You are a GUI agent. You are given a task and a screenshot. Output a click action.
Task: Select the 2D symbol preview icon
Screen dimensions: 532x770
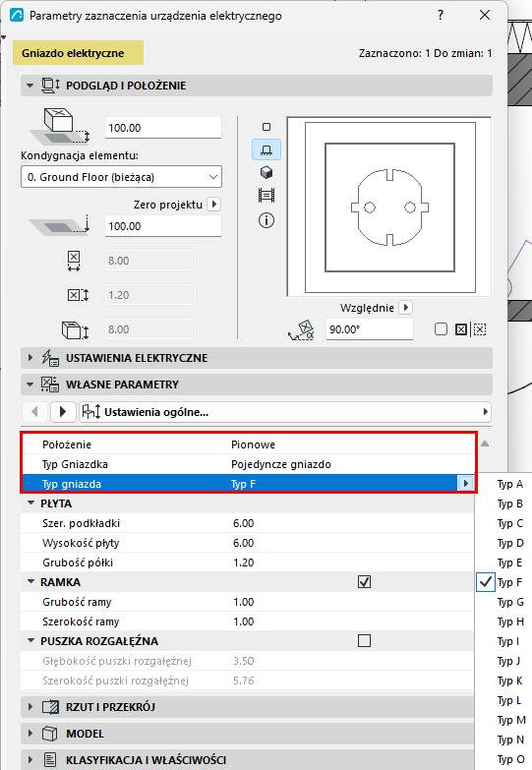coord(266,127)
